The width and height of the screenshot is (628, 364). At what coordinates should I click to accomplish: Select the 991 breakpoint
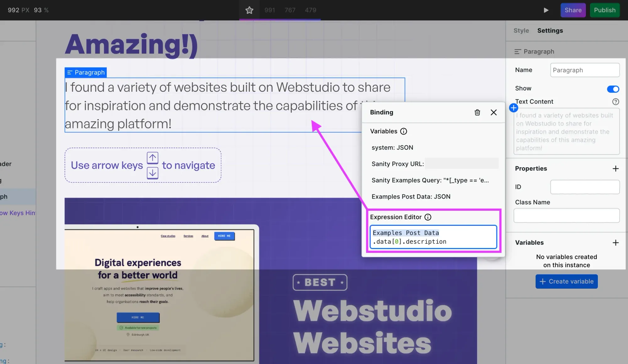[269, 10]
